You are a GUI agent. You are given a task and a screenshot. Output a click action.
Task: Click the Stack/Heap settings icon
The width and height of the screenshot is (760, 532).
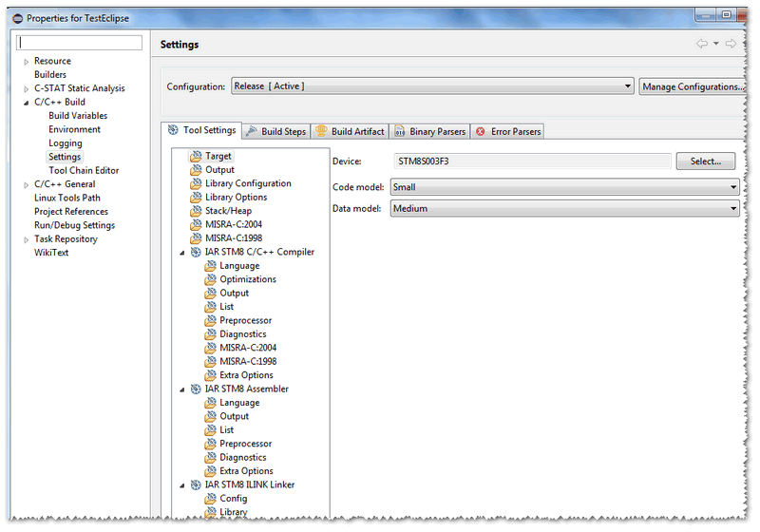[197, 211]
